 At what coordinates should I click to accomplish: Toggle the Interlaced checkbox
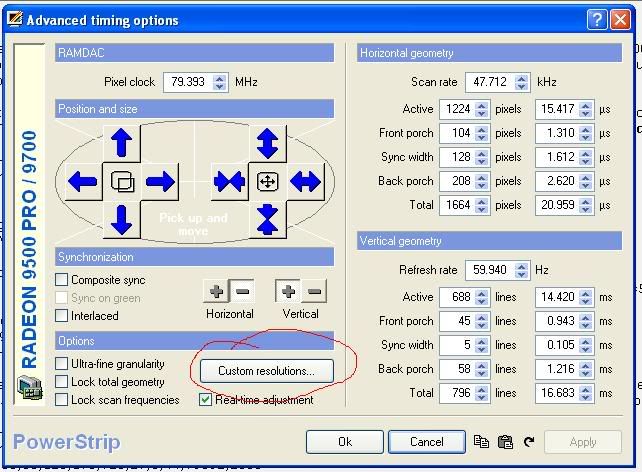[x=61, y=316]
